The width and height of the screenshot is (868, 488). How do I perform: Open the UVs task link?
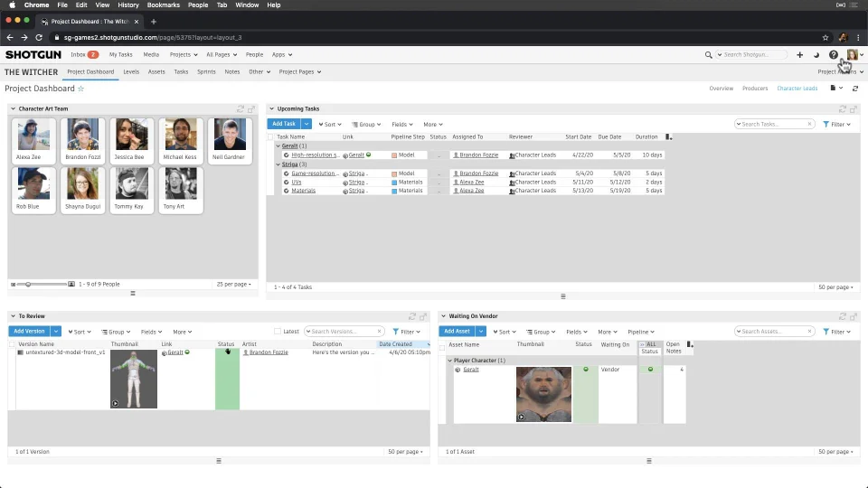tap(297, 182)
